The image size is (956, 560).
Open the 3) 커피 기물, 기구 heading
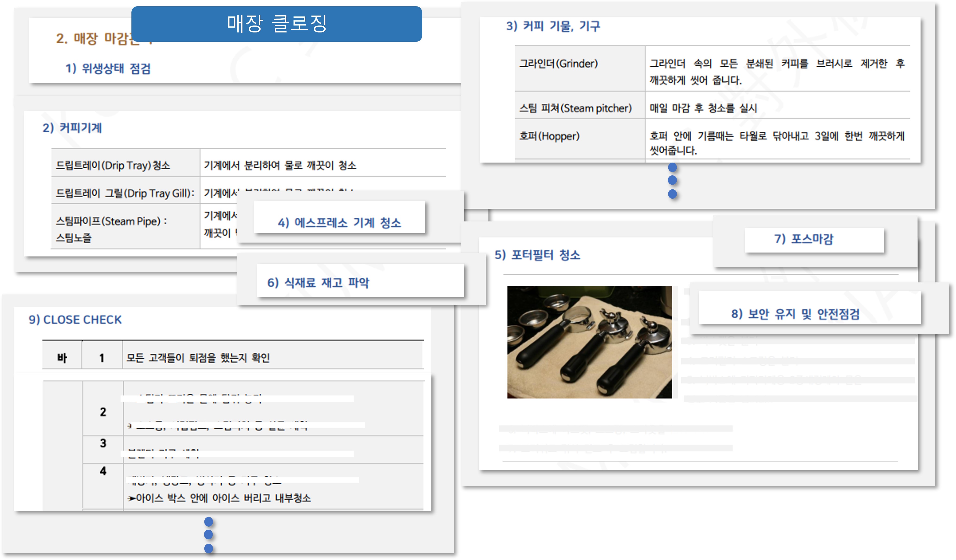553,26
